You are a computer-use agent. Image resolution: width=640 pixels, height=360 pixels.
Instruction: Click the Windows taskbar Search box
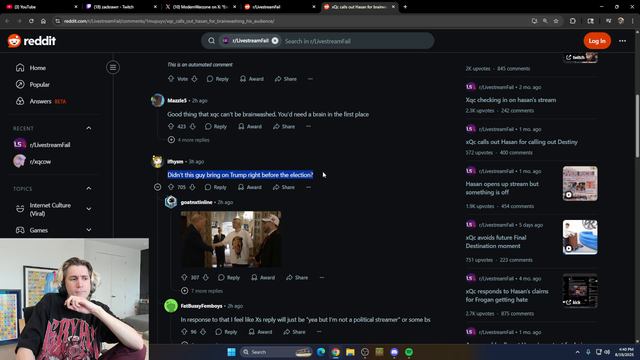pyautogui.click(x=276, y=352)
